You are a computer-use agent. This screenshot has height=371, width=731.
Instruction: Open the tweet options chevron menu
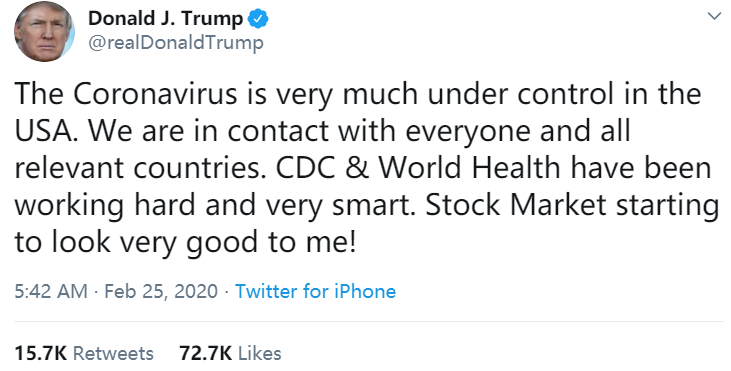(714, 16)
